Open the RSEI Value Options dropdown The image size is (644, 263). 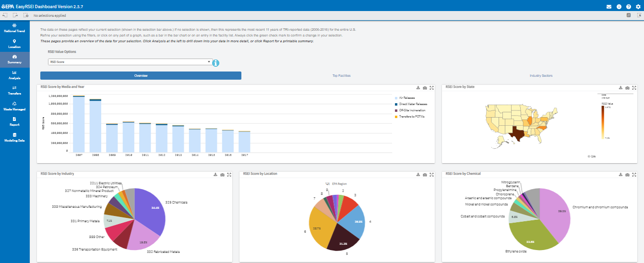pos(130,62)
